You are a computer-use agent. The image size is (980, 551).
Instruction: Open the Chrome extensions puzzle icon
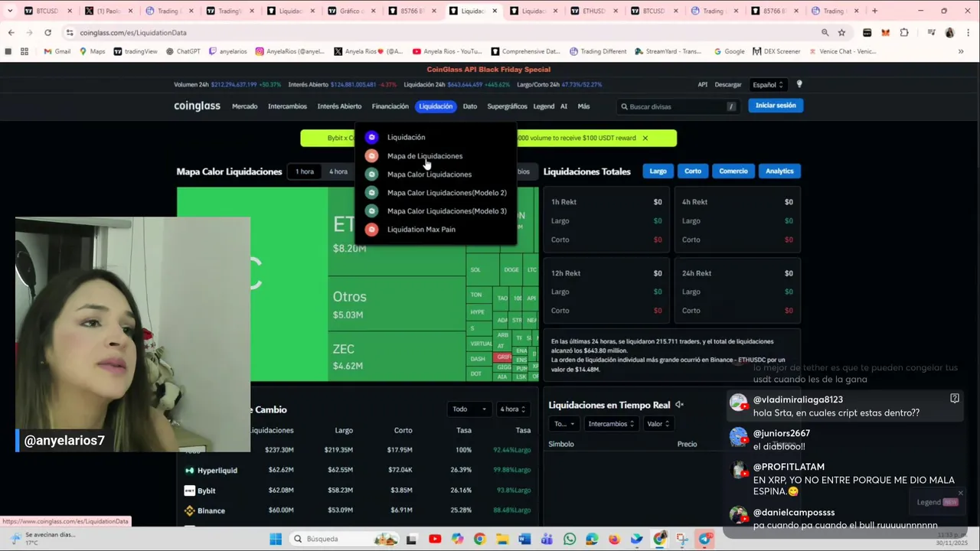(904, 32)
